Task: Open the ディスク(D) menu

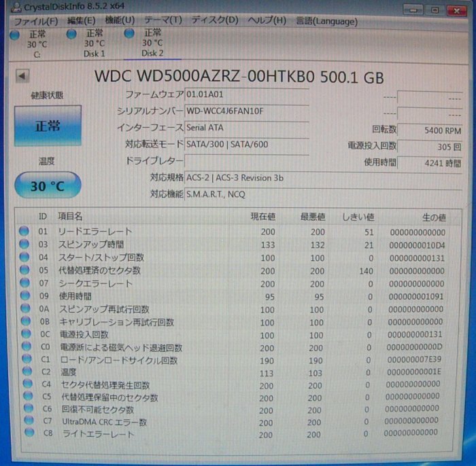Action: coord(215,20)
